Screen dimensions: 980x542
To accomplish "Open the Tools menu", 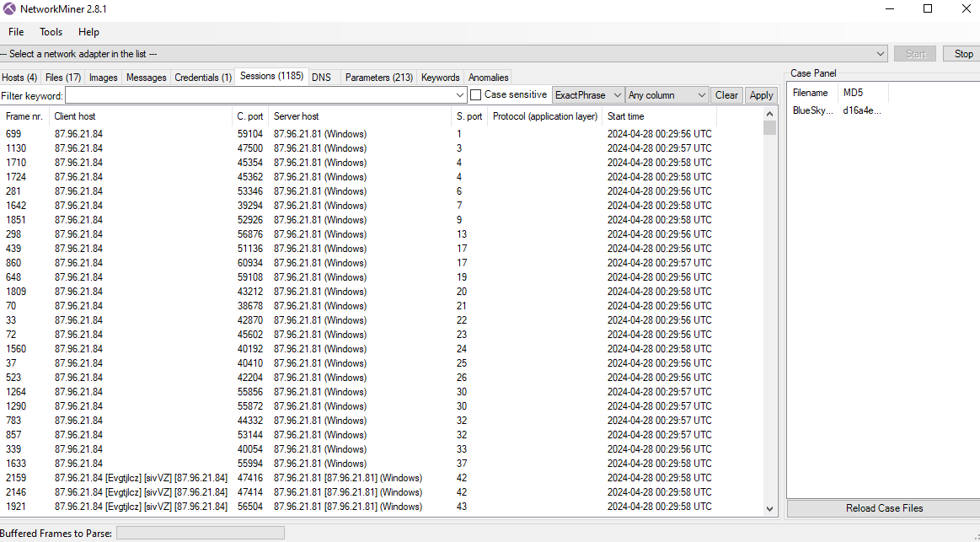I will pos(51,32).
